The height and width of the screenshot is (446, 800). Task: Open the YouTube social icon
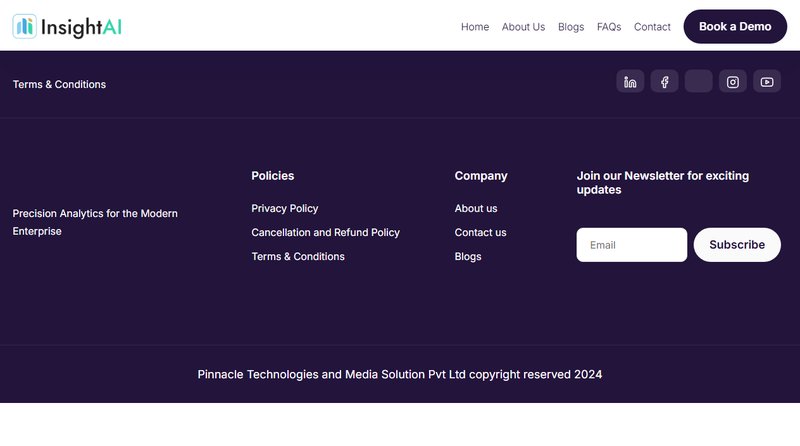coord(767,82)
